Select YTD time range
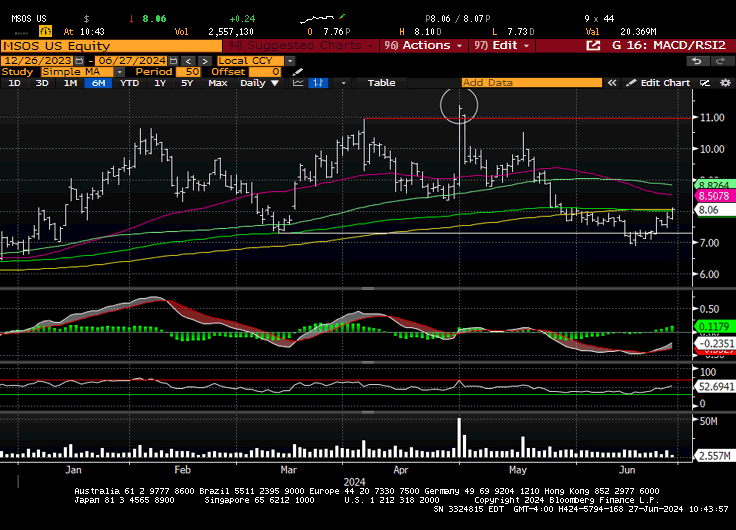This screenshot has width=736, height=530. click(129, 83)
